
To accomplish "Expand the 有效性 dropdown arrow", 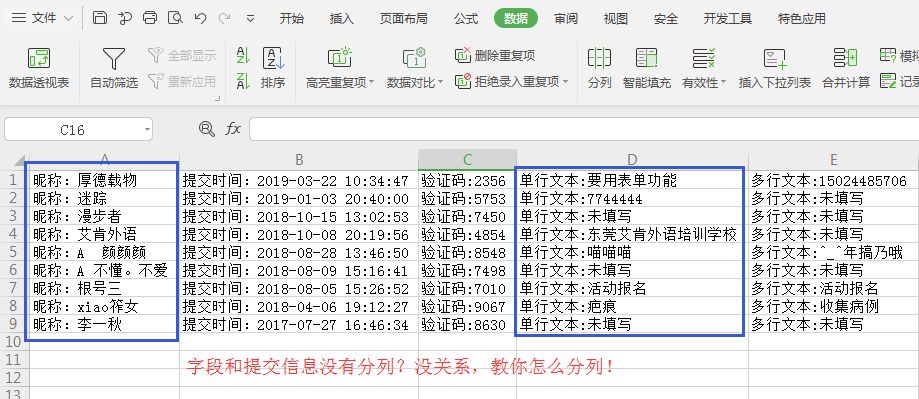I will pyautogui.click(x=723, y=83).
